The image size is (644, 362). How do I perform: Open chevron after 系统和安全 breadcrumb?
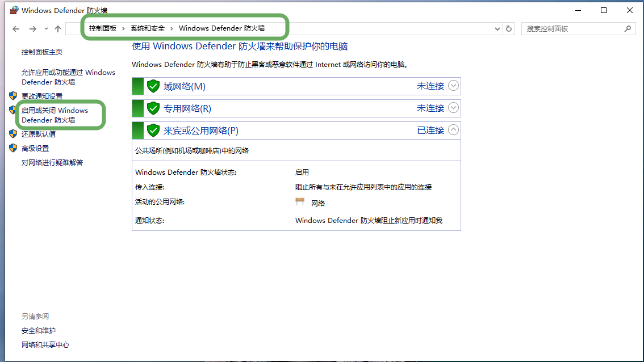[x=172, y=28]
